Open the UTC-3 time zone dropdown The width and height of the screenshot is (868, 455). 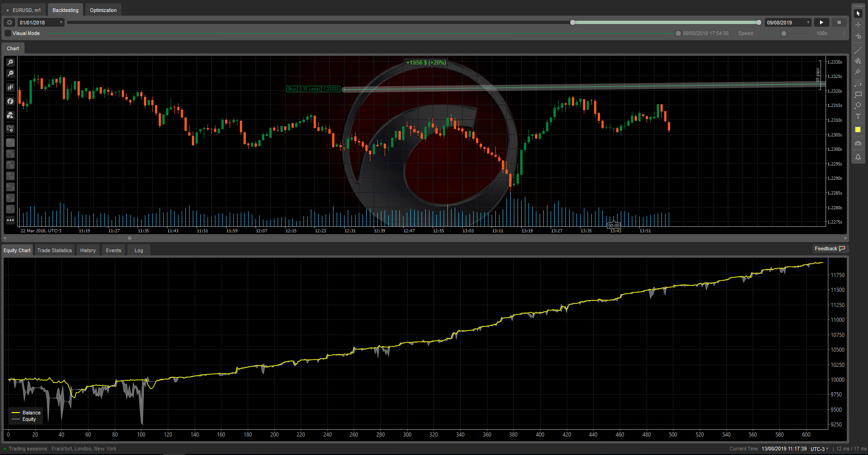tap(820, 449)
